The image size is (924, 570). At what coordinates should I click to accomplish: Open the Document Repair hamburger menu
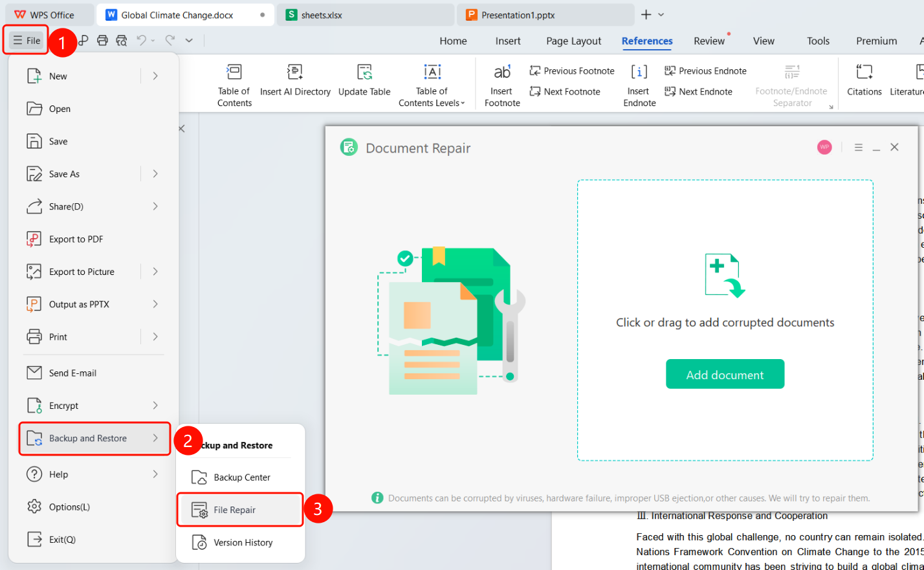859,148
